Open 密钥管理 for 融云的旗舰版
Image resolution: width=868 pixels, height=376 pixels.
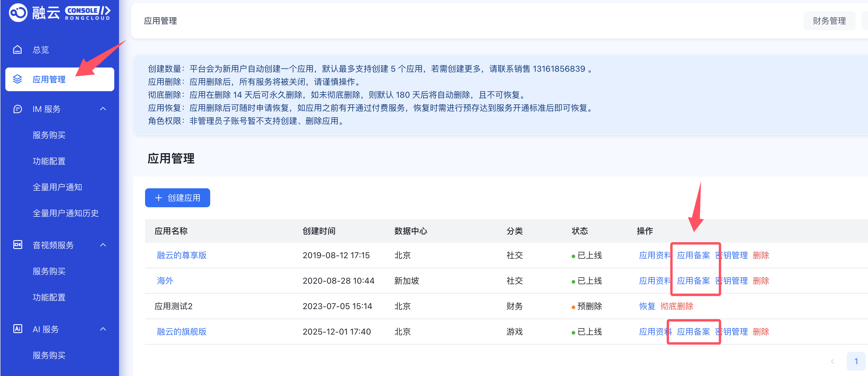pyautogui.click(x=732, y=332)
